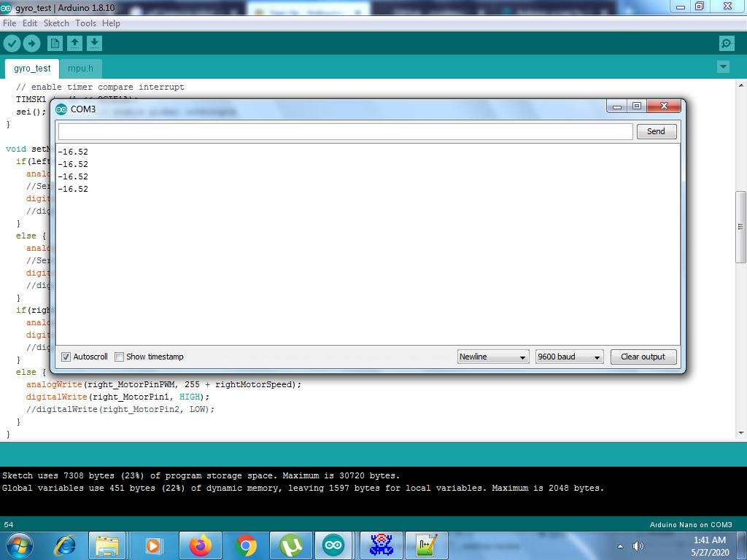747x560 pixels.
Task: Open Notepad++ icon in the taskbar
Action: pyautogui.click(x=426, y=545)
